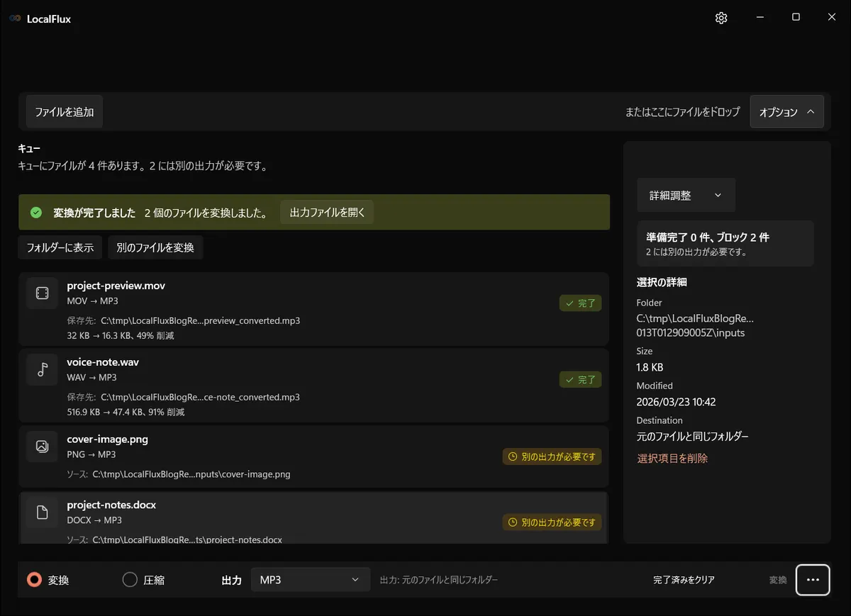Click the cover-image.png source path text

pyautogui.click(x=191, y=474)
